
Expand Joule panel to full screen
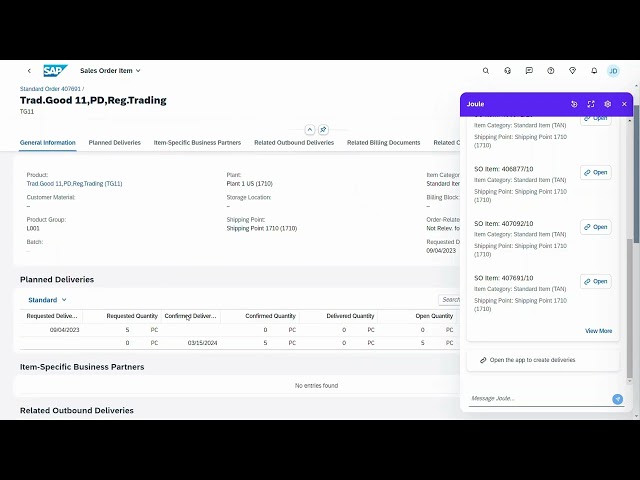591,104
